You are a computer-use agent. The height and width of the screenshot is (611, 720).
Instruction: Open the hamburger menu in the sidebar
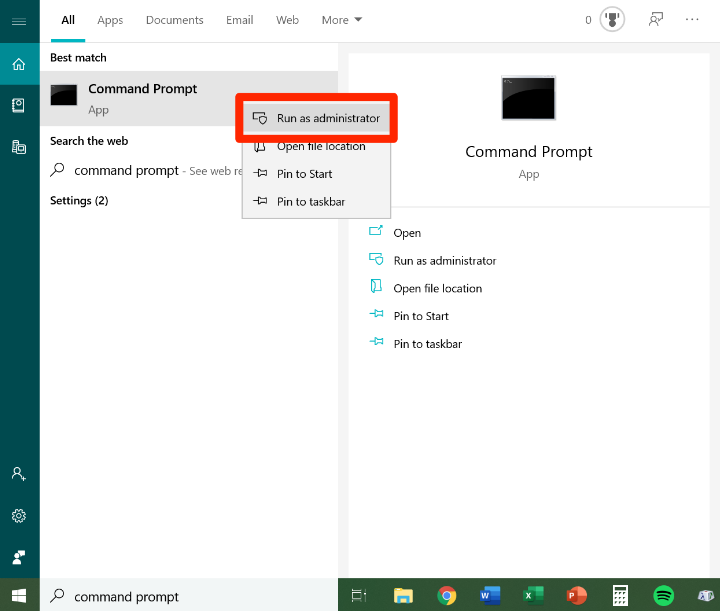tap(19, 21)
